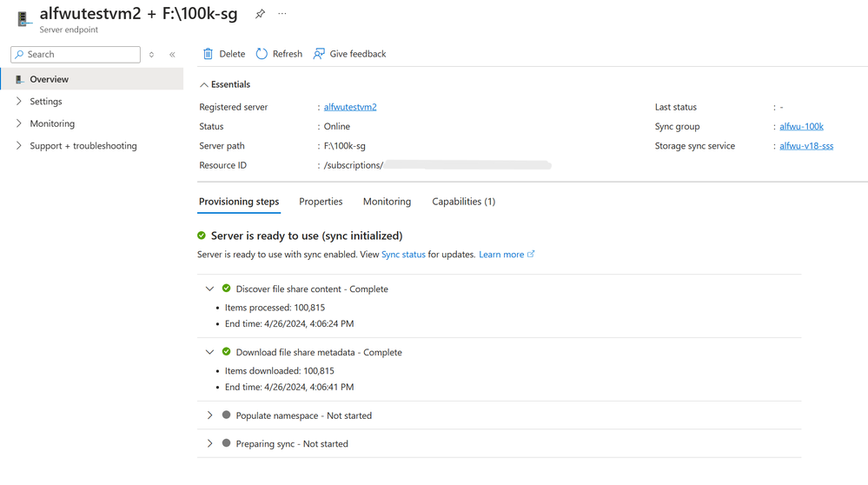Click into the Search input field
Screen dimensions: 868x485
(76, 54)
